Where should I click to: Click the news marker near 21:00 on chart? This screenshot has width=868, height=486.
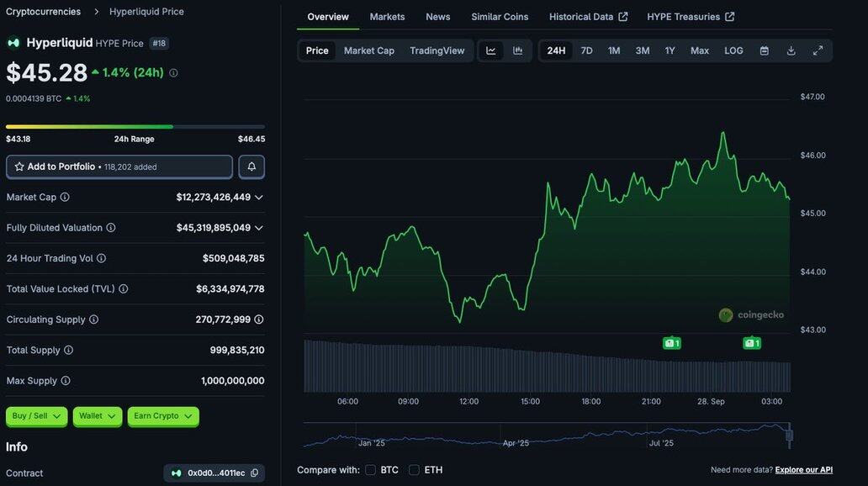pyautogui.click(x=671, y=343)
